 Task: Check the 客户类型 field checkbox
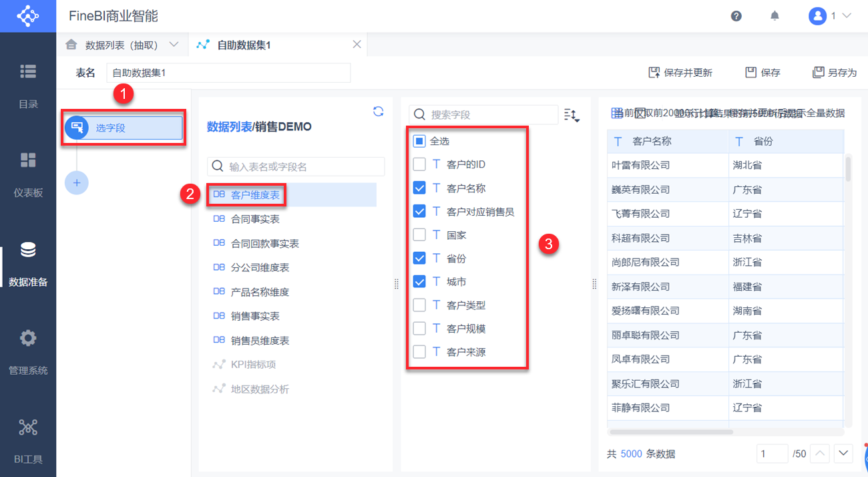(x=419, y=305)
